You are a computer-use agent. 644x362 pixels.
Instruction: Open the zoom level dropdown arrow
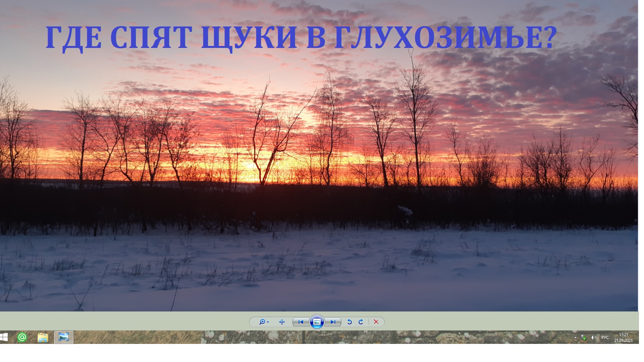pos(268,322)
